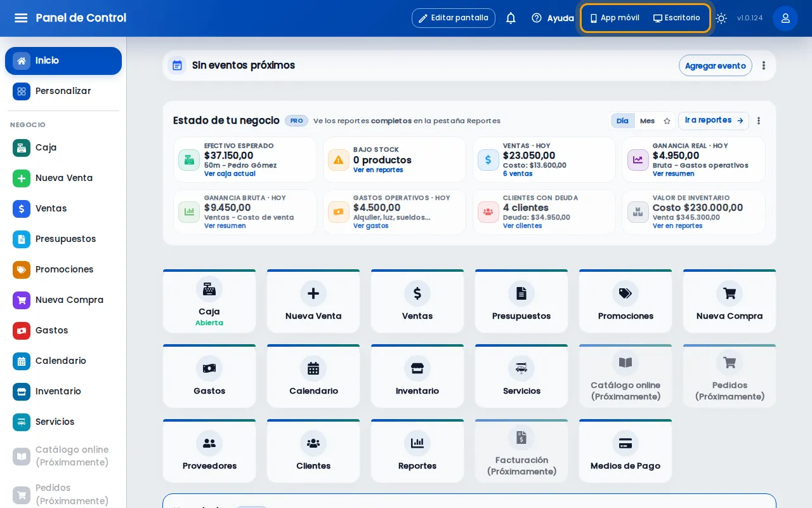
Task: Open the Ayuda help link
Action: (553, 18)
